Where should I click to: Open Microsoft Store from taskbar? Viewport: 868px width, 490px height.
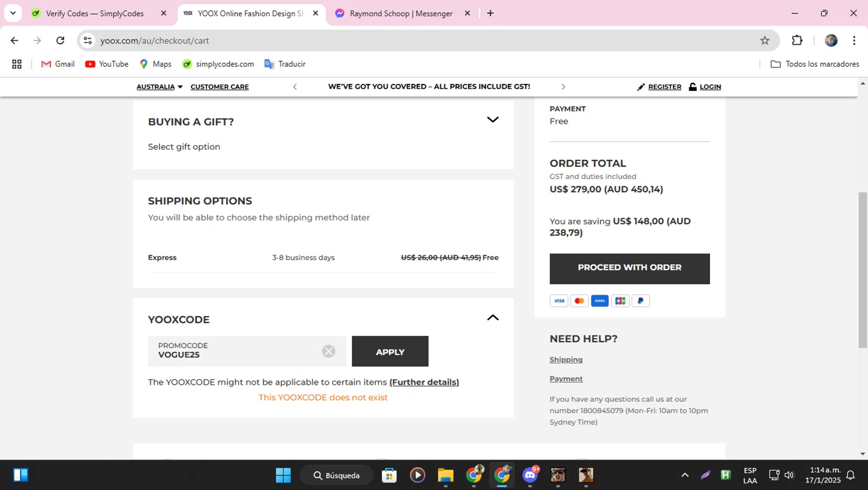389,476
